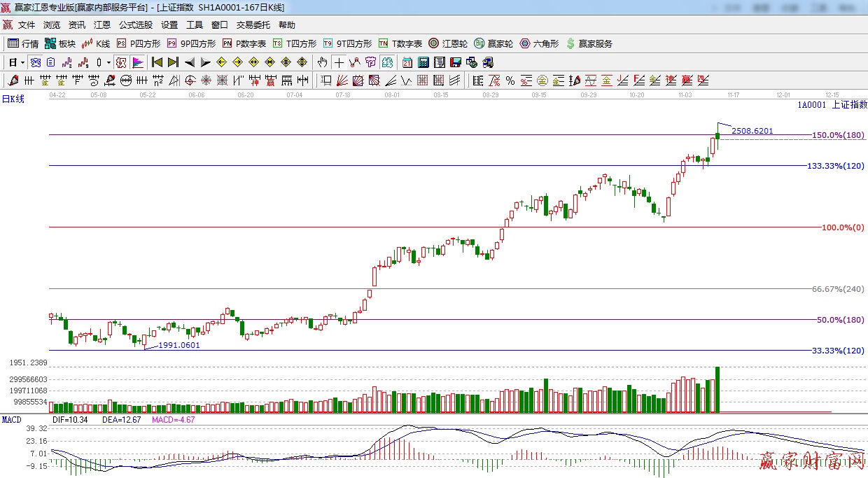Jump to first bar with skip-to-start icon
The image size is (868, 478).
(x=157, y=62)
